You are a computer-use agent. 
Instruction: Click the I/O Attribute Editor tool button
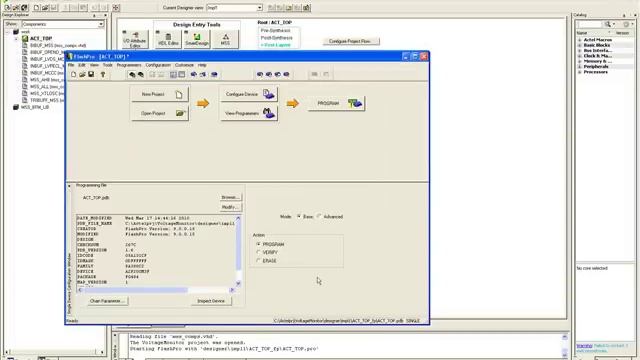click(x=135, y=40)
